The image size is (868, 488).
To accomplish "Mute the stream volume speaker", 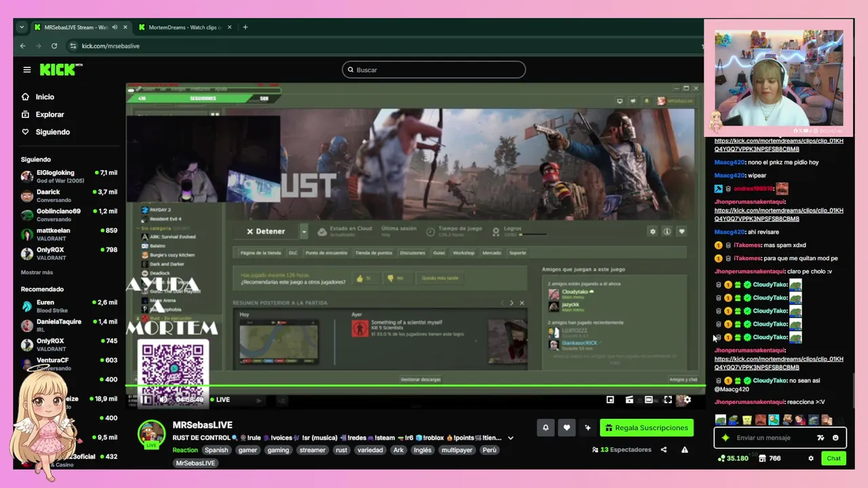I will (163, 400).
